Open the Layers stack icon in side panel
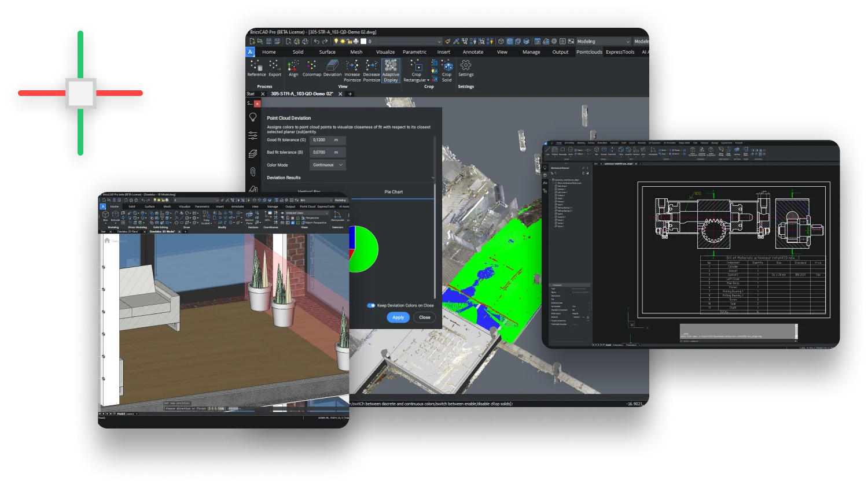This screenshot has height=484, width=868. click(x=253, y=154)
